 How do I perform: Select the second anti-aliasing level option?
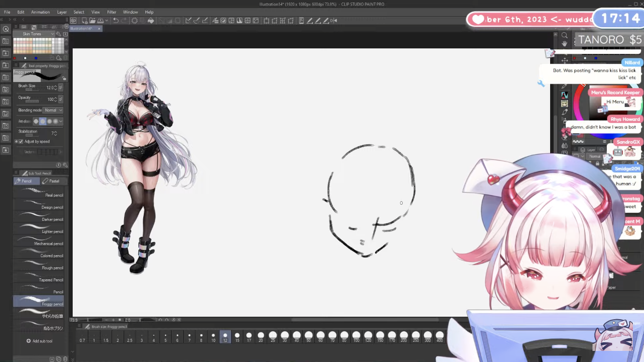tap(42, 121)
